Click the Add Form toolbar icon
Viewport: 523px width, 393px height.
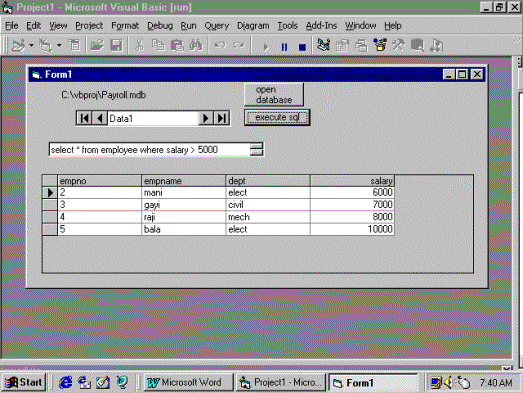[x=45, y=45]
